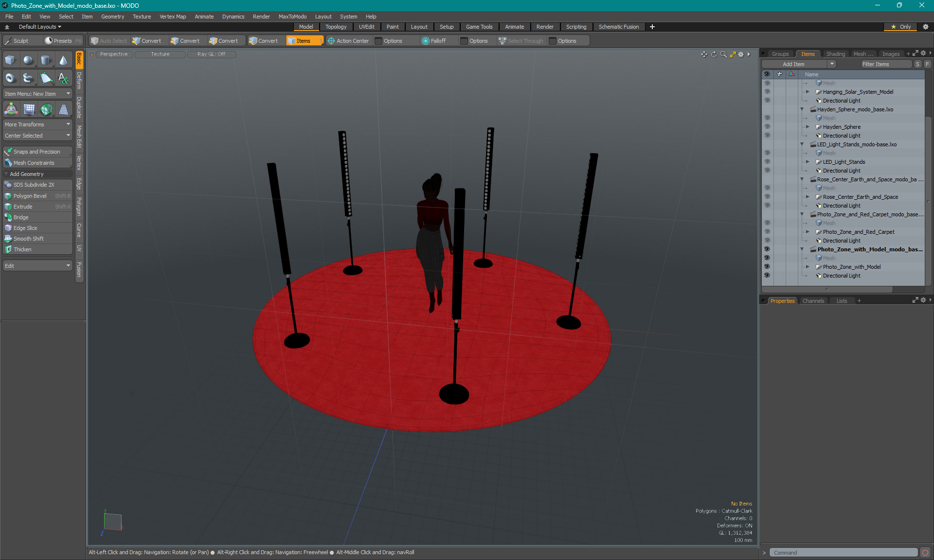Collapse the Add Geometry section

click(x=6, y=174)
